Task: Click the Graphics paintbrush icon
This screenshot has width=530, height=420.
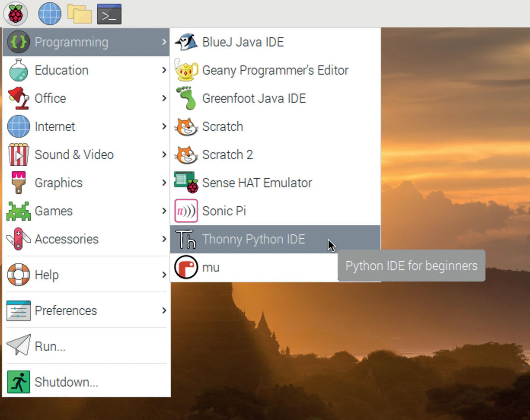Action: click(x=19, y=183)
